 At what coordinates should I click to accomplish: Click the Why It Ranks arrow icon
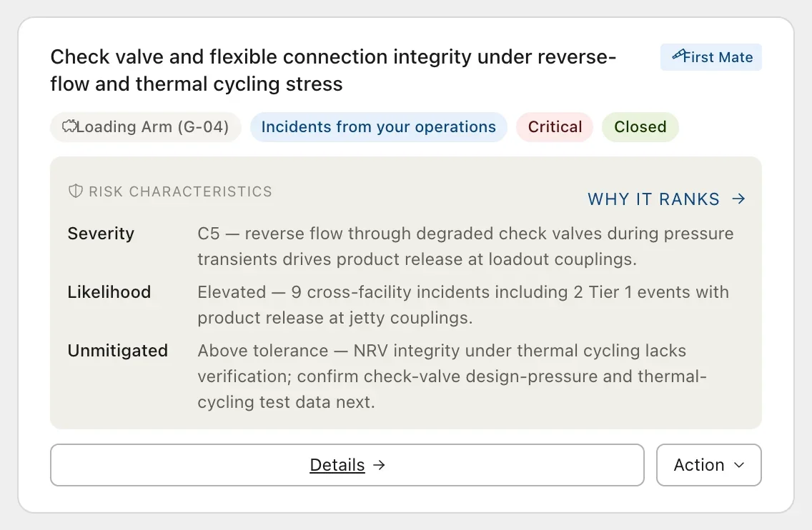coord(738,199)
